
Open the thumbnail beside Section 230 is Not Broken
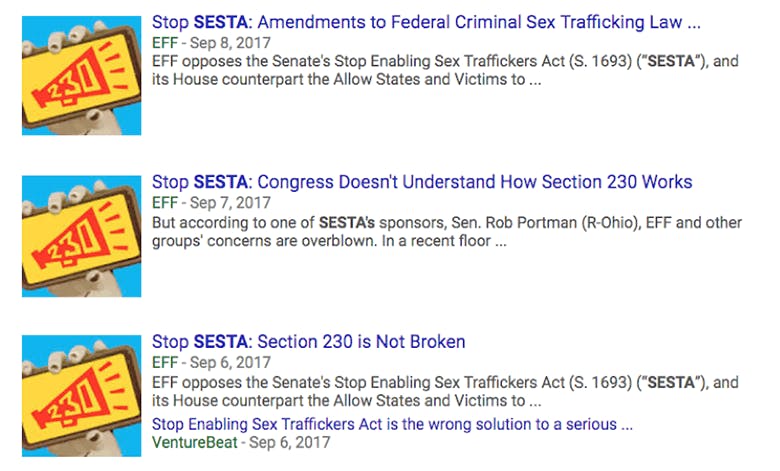[x=82, y=396]
